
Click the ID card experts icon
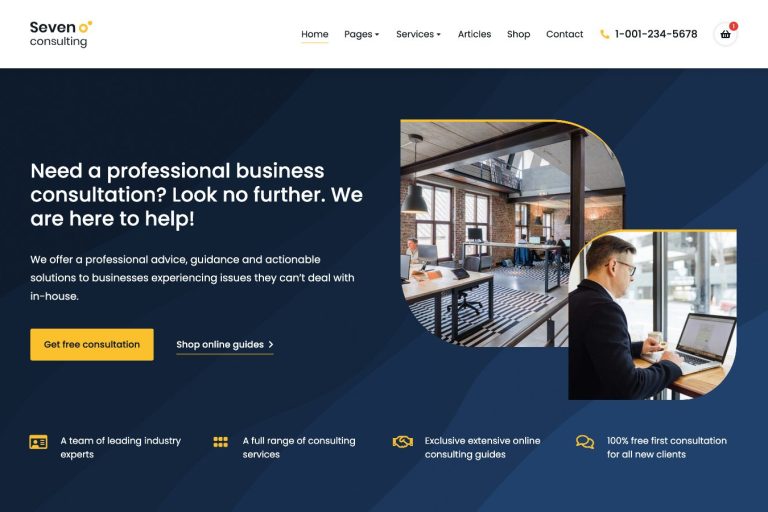click(x=38, y=442)
